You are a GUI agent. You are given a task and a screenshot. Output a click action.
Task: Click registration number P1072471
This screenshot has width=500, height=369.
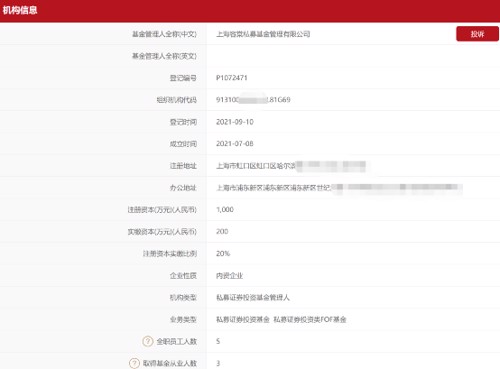[232, 78]
